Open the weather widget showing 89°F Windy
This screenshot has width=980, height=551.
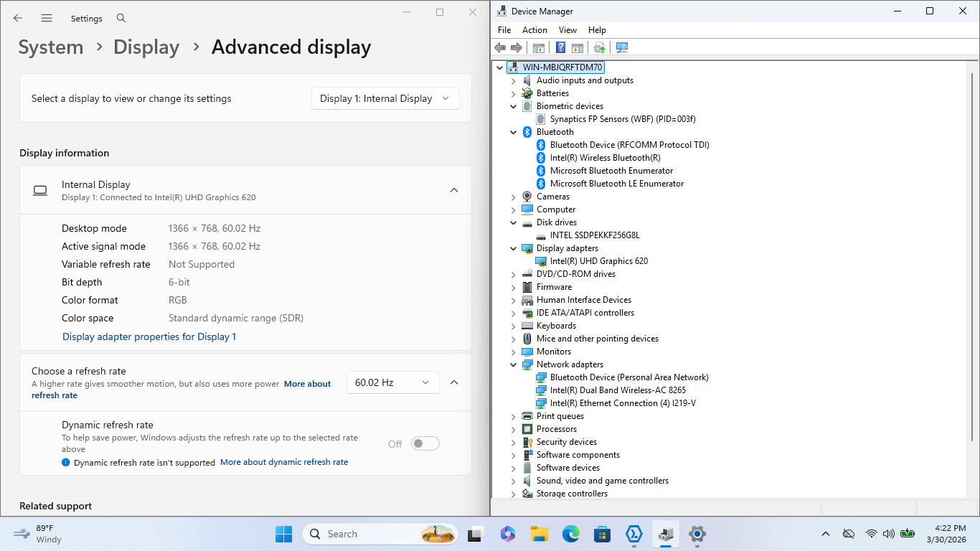click(x=37, y=534)
